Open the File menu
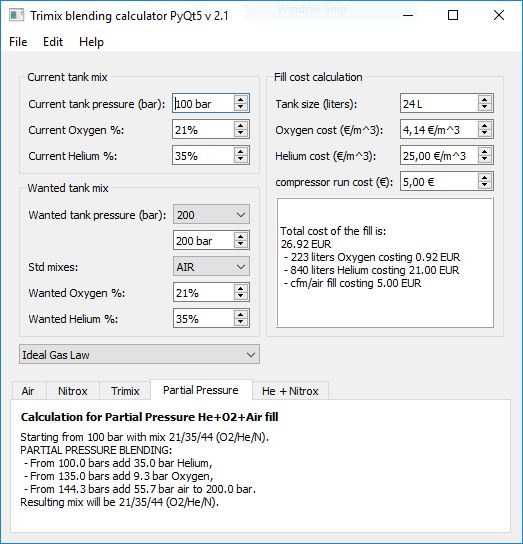Viewport: 523px width, 544px height. tap(18, 42)
